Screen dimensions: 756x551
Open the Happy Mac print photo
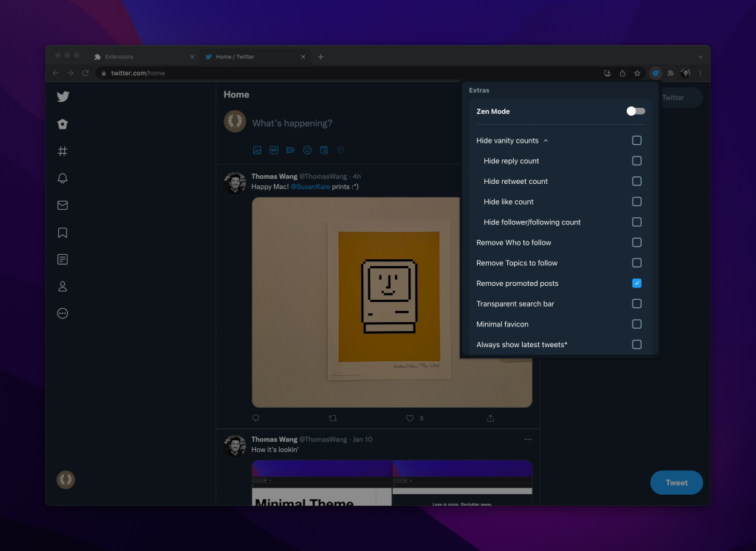392,302
